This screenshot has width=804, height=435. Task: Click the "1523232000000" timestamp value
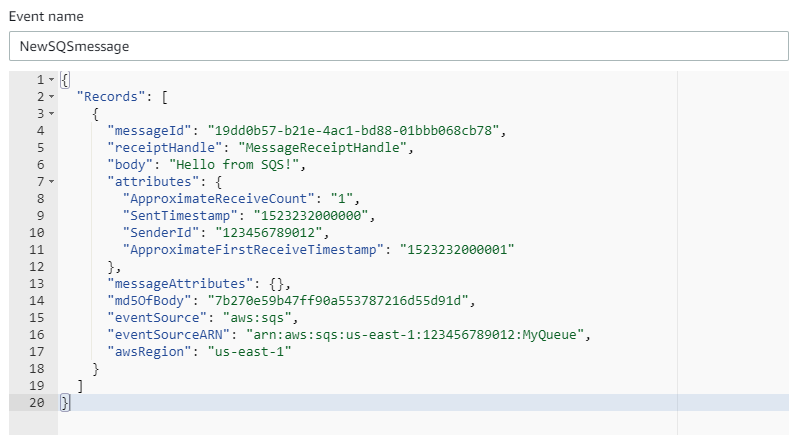[x=311, y=215]
